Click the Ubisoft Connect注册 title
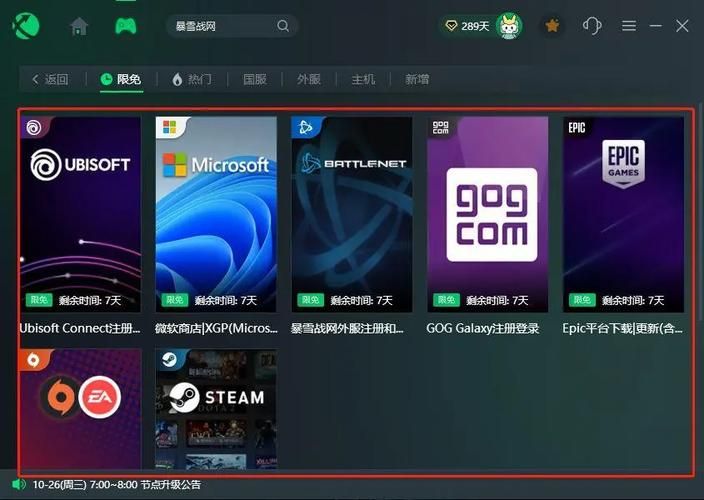Screen dimensions: 704x500 click(80, 328)
